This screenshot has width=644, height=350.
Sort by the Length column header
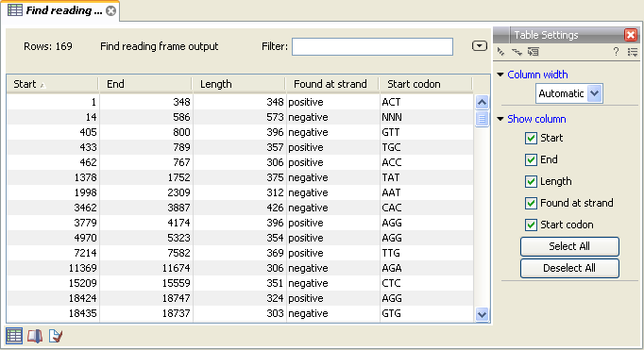click(239, 84)
